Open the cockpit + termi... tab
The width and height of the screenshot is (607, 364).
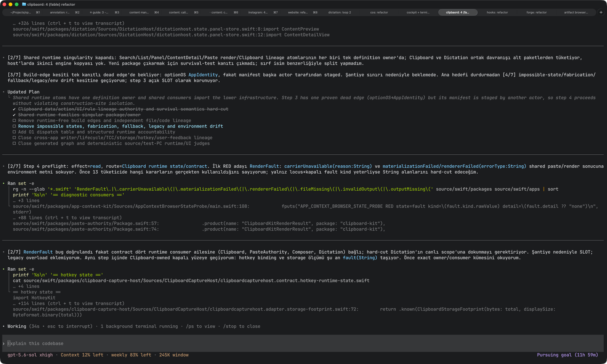418,13
